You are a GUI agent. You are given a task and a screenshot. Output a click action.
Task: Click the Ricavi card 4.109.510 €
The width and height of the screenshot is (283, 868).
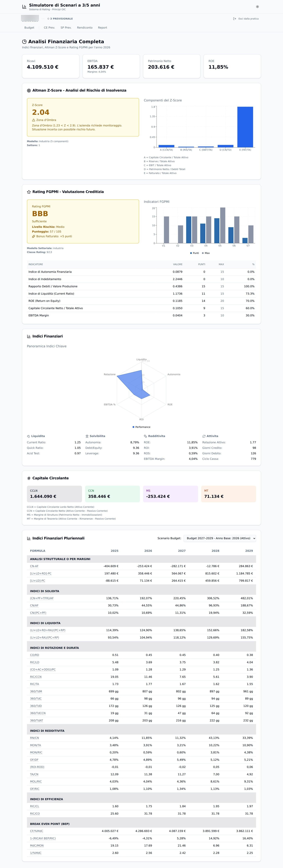pos(51,66)
